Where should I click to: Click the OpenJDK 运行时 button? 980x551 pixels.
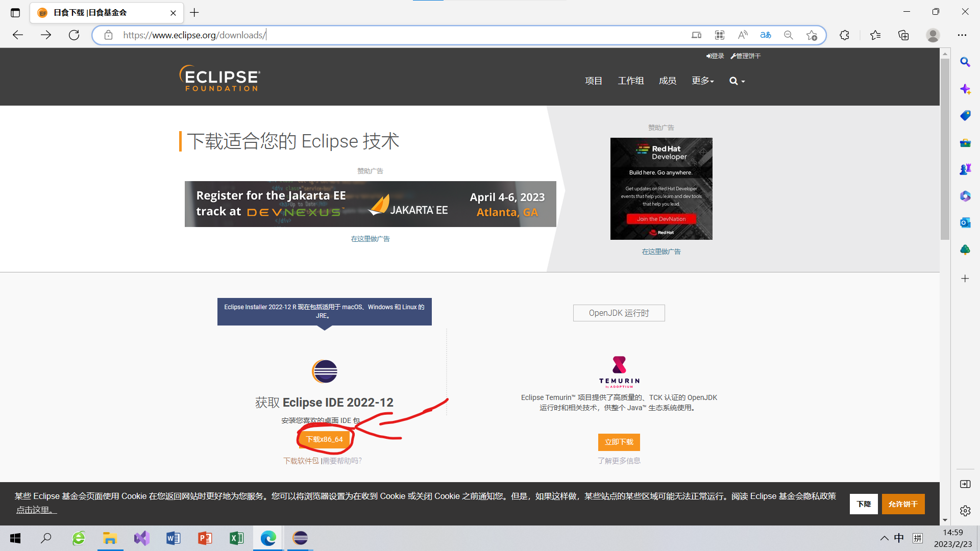tap(619, 313)
